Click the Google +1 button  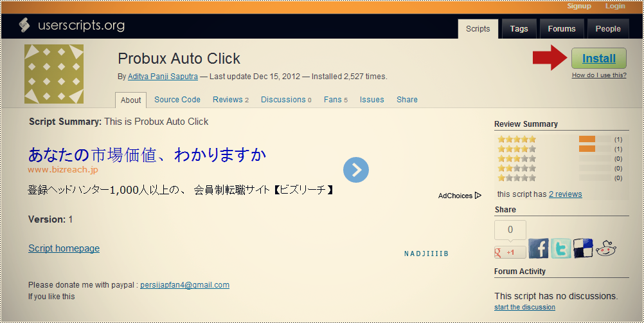click(510, 252)
